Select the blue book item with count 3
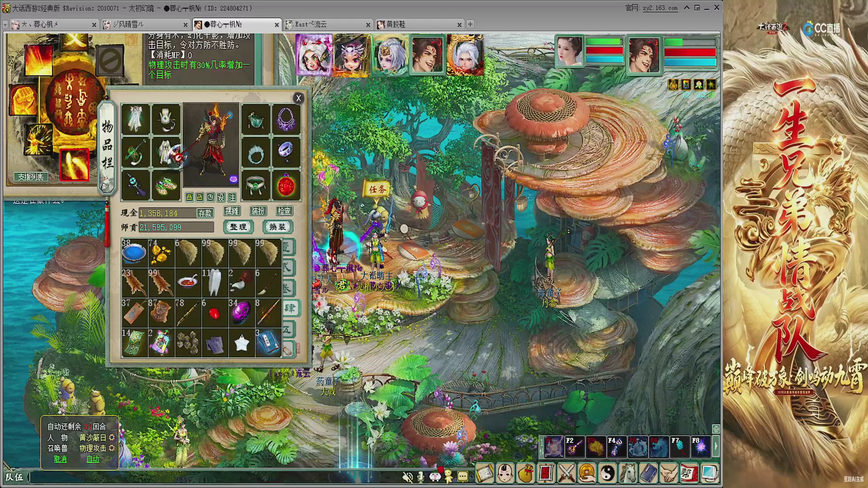 268,343
